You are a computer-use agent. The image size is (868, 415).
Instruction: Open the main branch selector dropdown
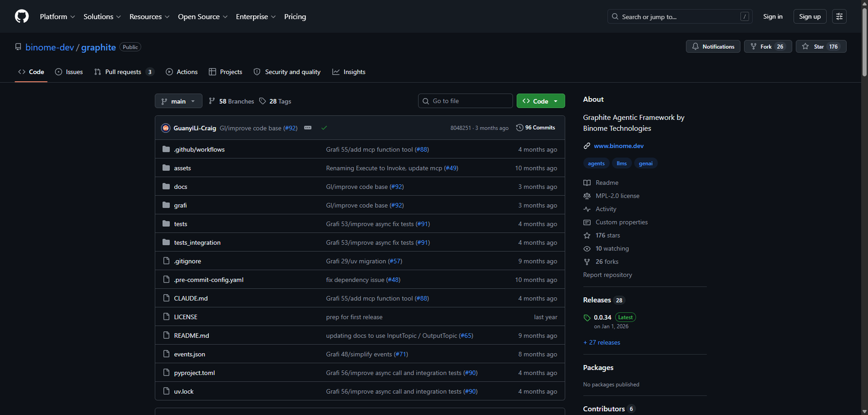coord(178,101)
